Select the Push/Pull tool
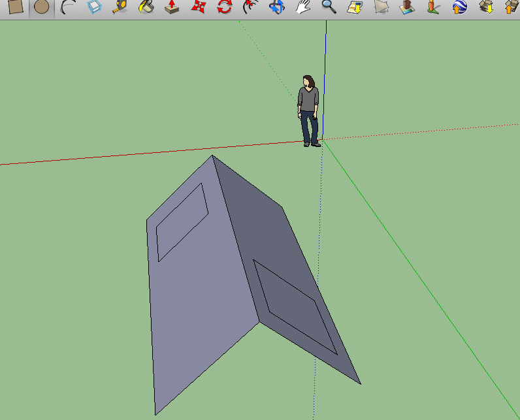This screenshot has width=520, height=420. click(172, 7)
